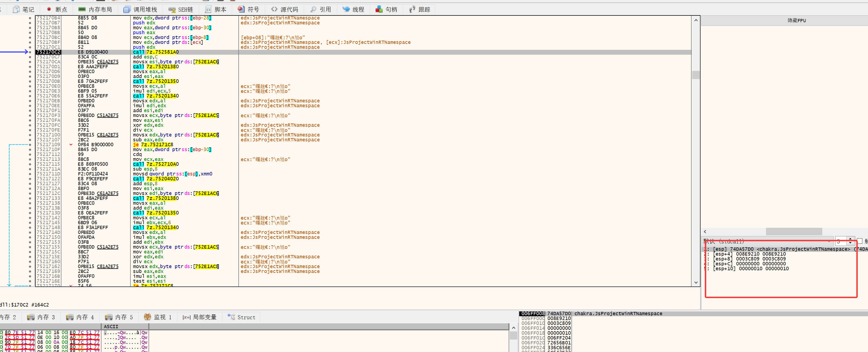Switch to the SEH链 tab
Screen dimensions: 868x352
pyautogui.click(x=181, y=9)
